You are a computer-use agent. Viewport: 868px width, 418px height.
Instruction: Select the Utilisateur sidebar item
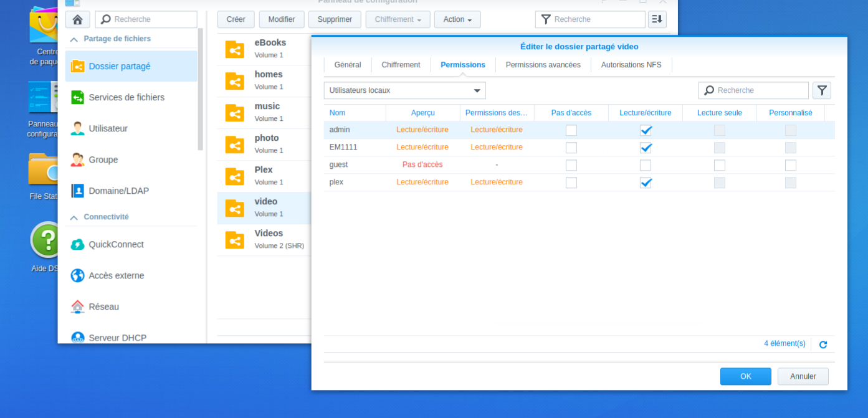pos(108,128)
